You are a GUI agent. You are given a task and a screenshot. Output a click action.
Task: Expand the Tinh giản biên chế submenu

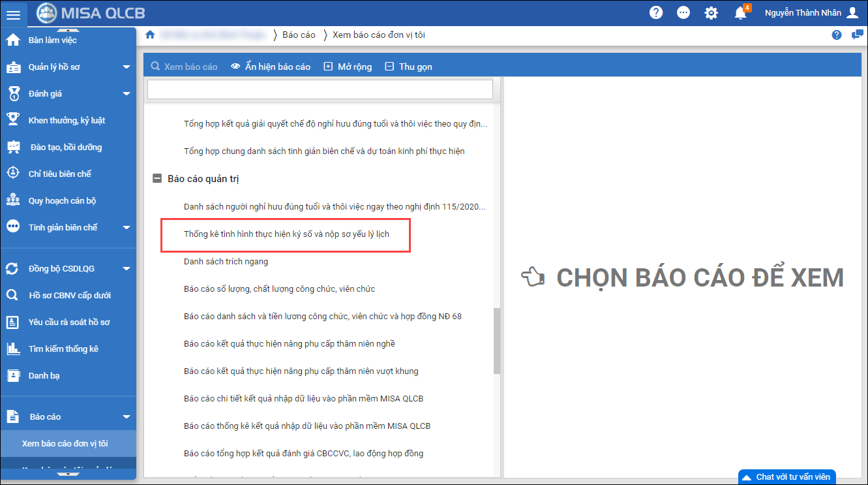pyautogui.click(x=127, y=228)
